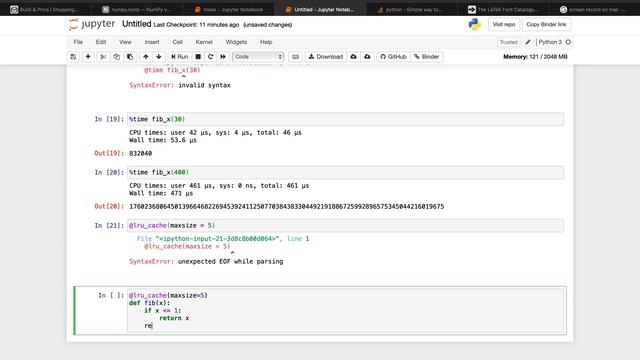Switch to Untitled - Jupyter Notebook tab
This screenshot has height=360, width=640.
[x=320, y=9]
